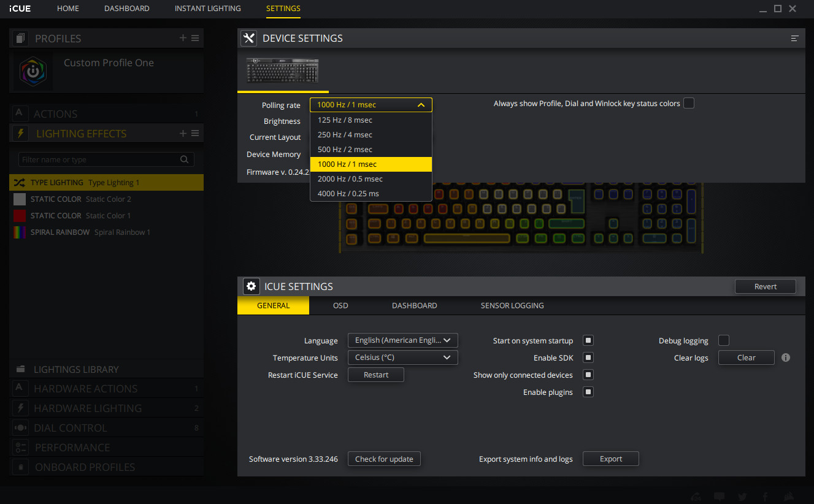Select 4000 Hz / 0.25 ms polling rate
814x504 pixels.
(371, 194)
